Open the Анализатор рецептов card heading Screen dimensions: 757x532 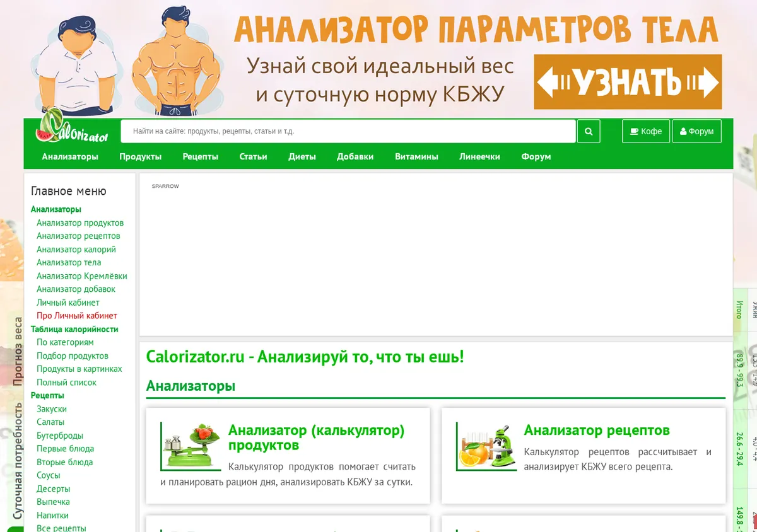[x=597, y=431]
